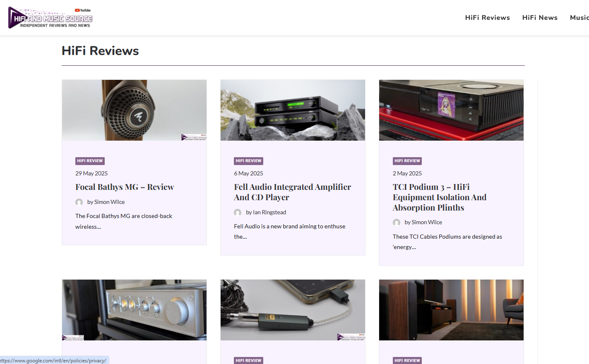The height and width of the screenshot is (364, 589).
Task: Open the HiFi Reviews menu item
Action: click(487, 18)
